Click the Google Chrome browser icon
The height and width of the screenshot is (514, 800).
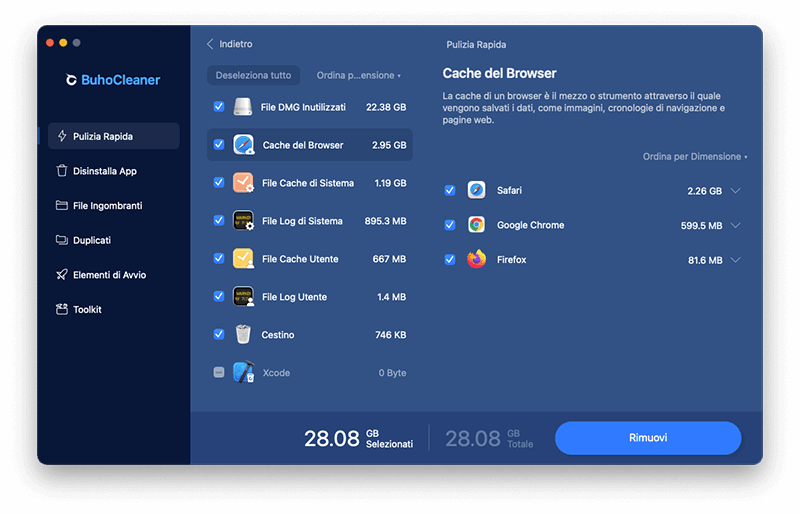(477, 225)
